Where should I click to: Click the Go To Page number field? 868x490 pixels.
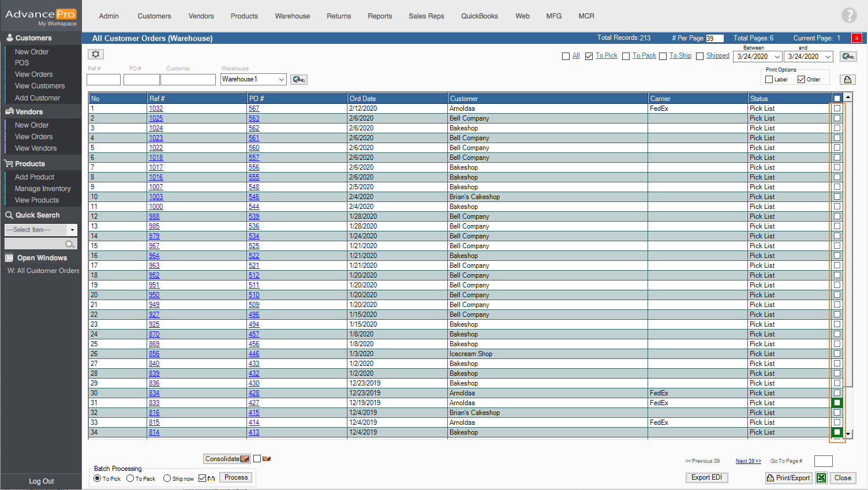[x=823, y=461]
